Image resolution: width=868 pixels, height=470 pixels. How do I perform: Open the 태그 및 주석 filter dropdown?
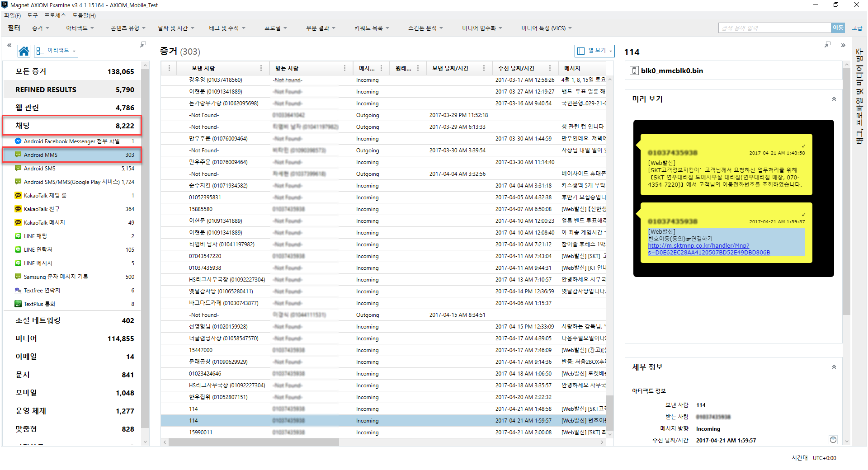[x=227, y=28]
